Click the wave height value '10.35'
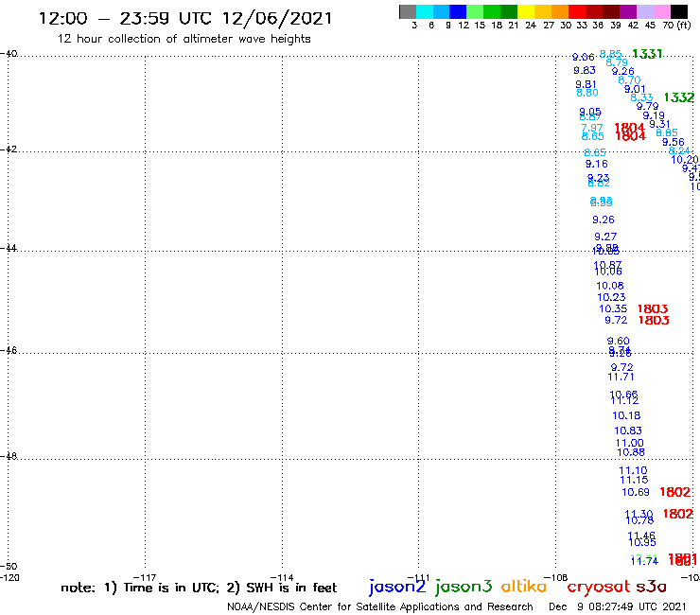Viewport: 700px width, 615px height. 613,308
